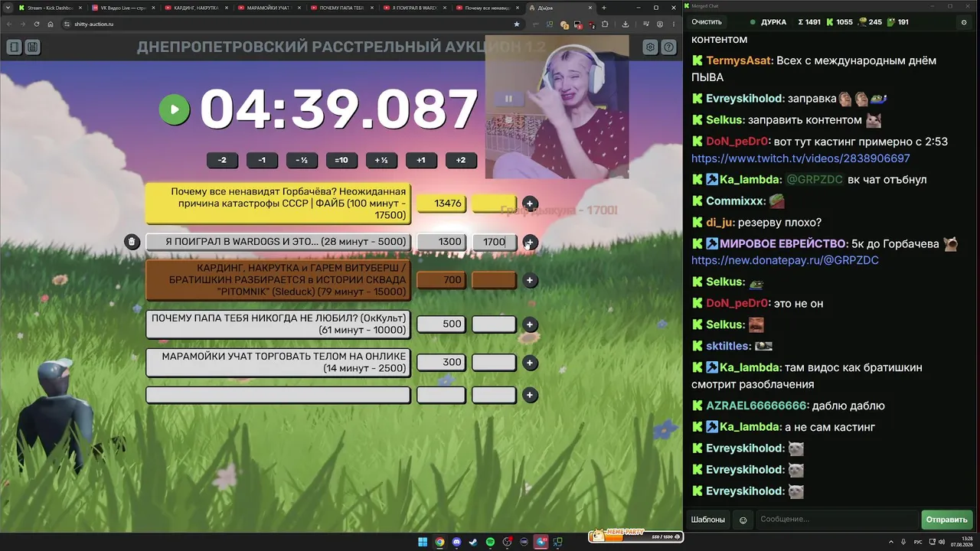Go back in the browser
Viewport: 980px width, 551px height.
point(9,24)
